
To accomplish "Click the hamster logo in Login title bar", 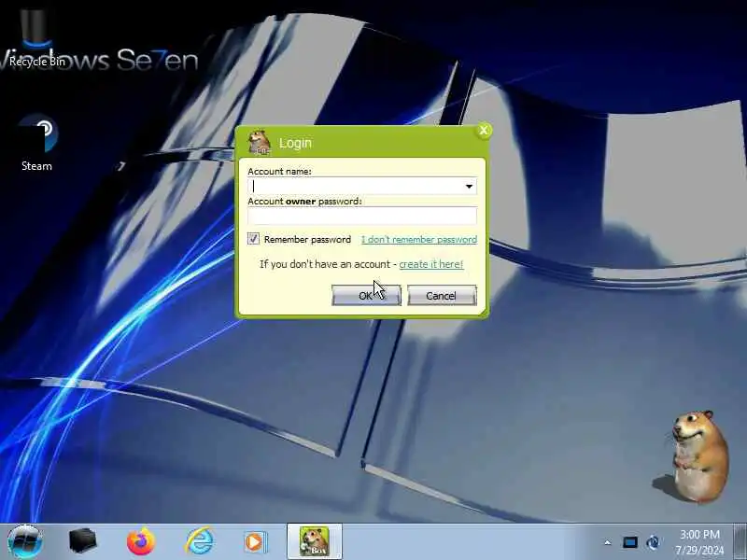I will click(260, 143).
